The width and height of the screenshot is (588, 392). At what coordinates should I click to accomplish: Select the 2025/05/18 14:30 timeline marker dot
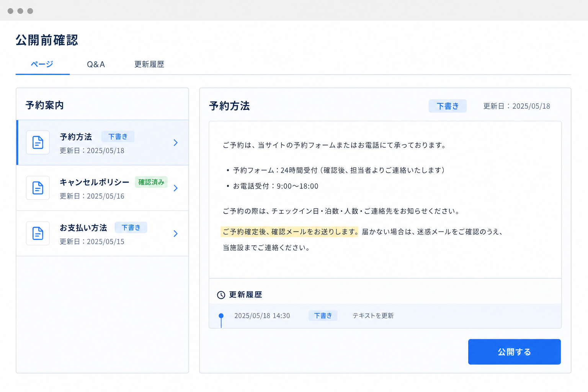221,316
